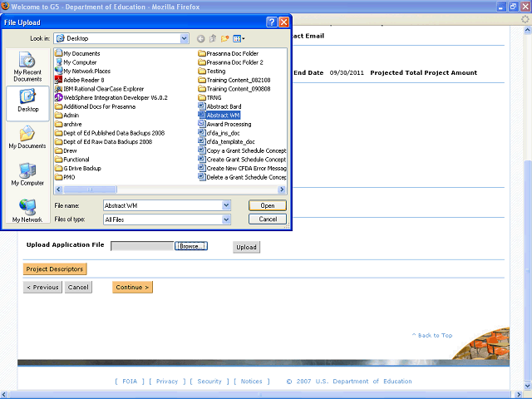The height and width of the screenshot is (399, 532).
Task: Open the View Menu icon in File Upload
Action: coord(239,39)
